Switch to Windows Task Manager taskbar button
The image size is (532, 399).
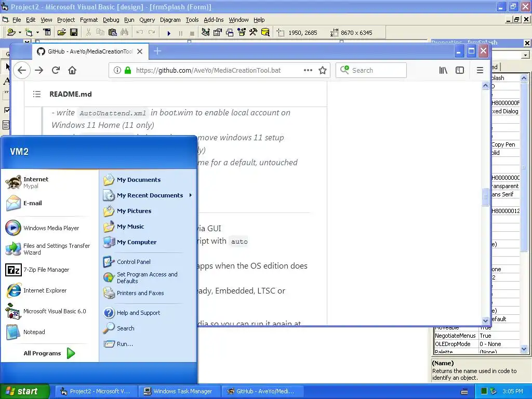click(179, 391)
